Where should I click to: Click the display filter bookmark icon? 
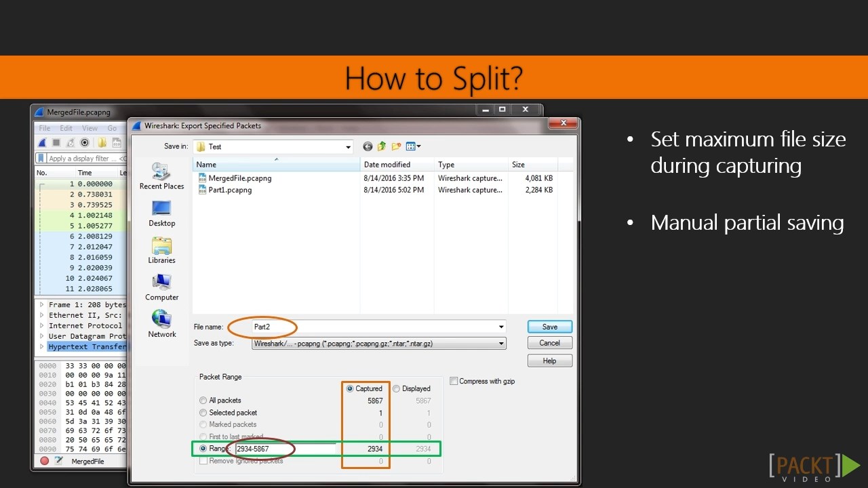(41, 158)
